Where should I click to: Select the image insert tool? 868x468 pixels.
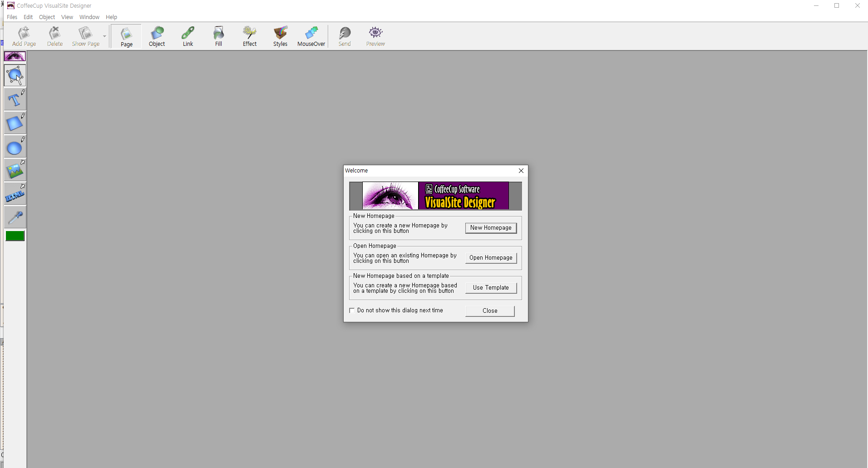(x=15, y=170)
